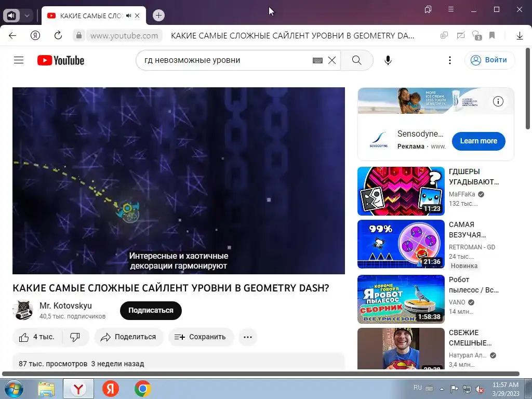Show hidden system tray icons

click(442, 389)
